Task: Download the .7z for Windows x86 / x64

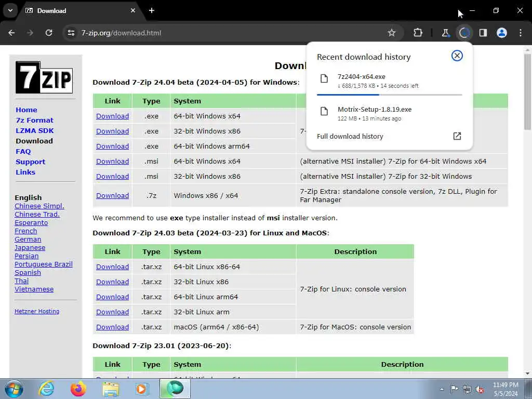Action: [112, 195]
